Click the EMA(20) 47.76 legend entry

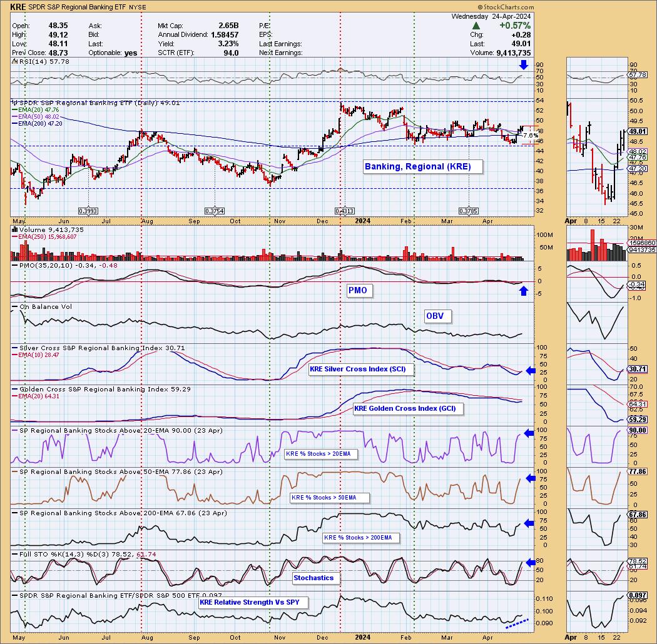click(35, 109)
